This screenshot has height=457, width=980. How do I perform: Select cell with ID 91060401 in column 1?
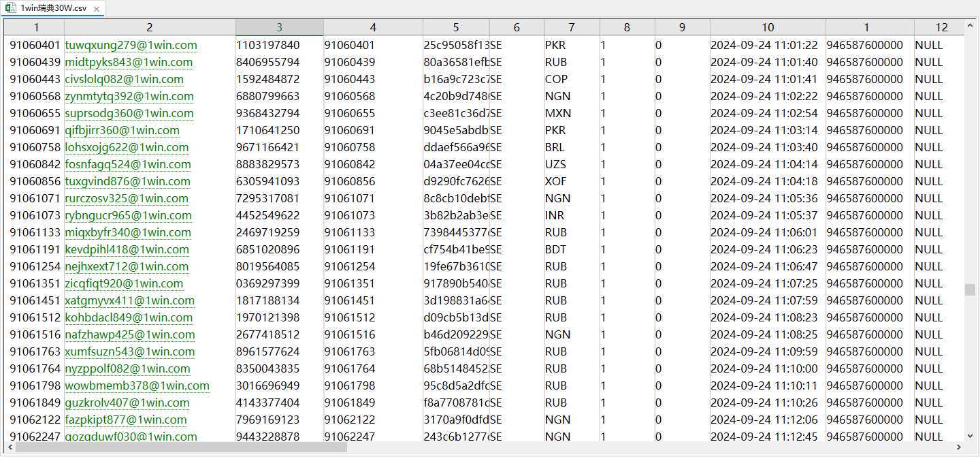(x=35, y=45)
